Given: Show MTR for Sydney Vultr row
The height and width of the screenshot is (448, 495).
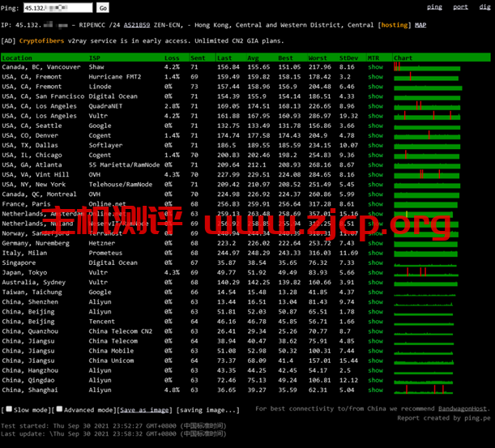Looking at the screenshot, I should pyautogui.click(x=375, y=282).
